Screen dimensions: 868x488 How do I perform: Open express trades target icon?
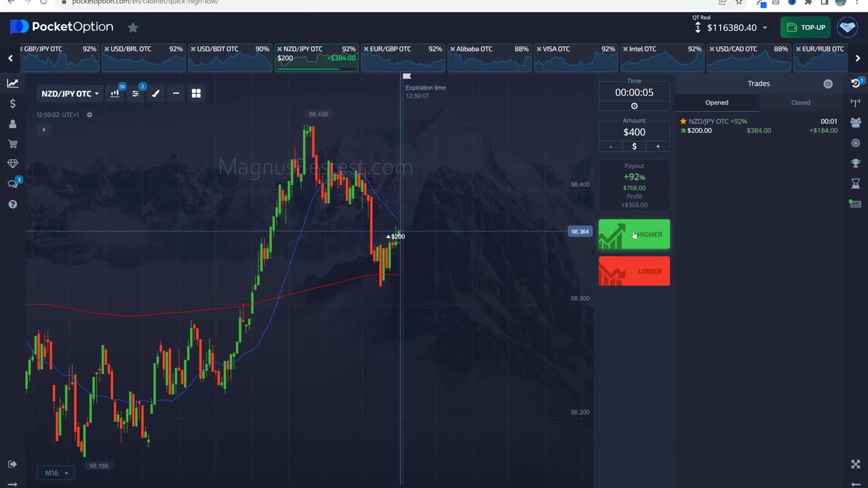pyautogui.click(x=856, y=143)
